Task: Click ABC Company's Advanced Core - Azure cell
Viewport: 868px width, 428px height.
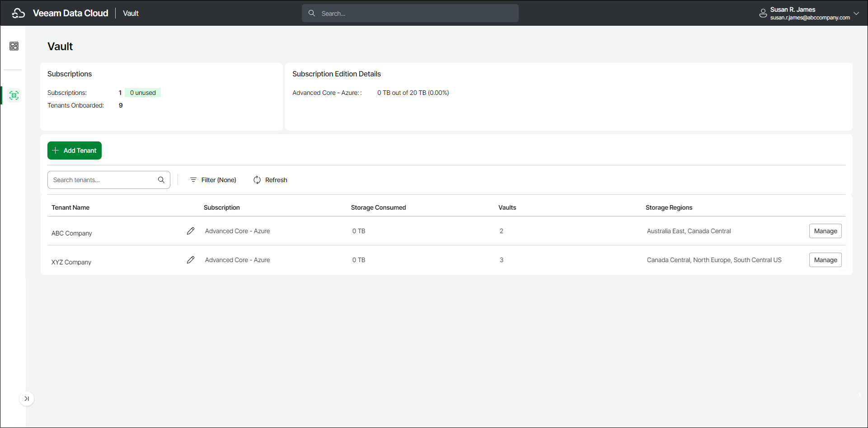Action: click(238, 231)
